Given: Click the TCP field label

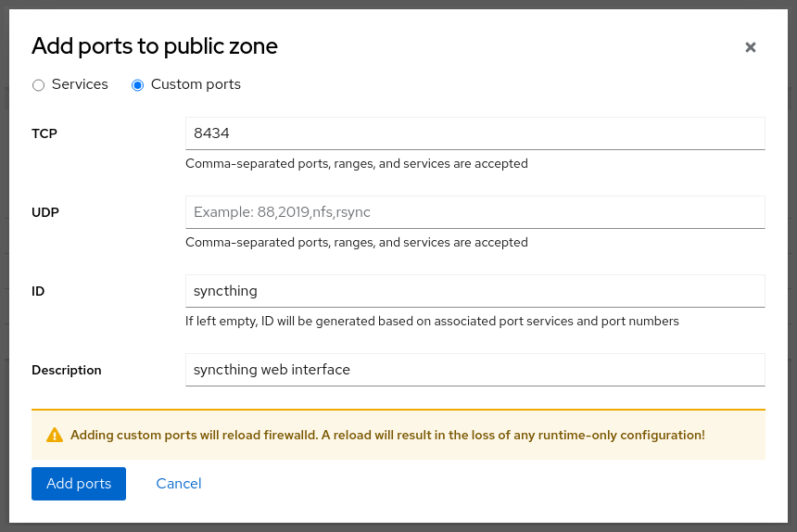Looking at the screenshot, I should pos(44,133).
